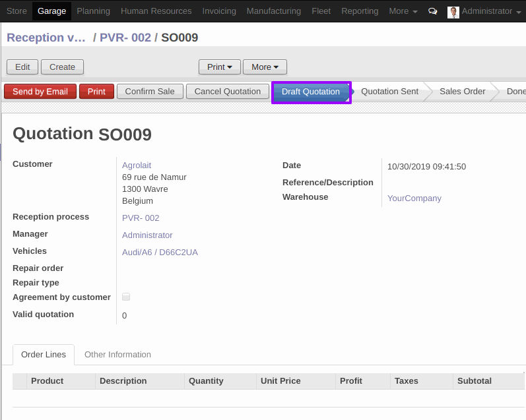Open the PVR- 002 reception process link
The image size is (526, 420).
[x=141, y=218]
